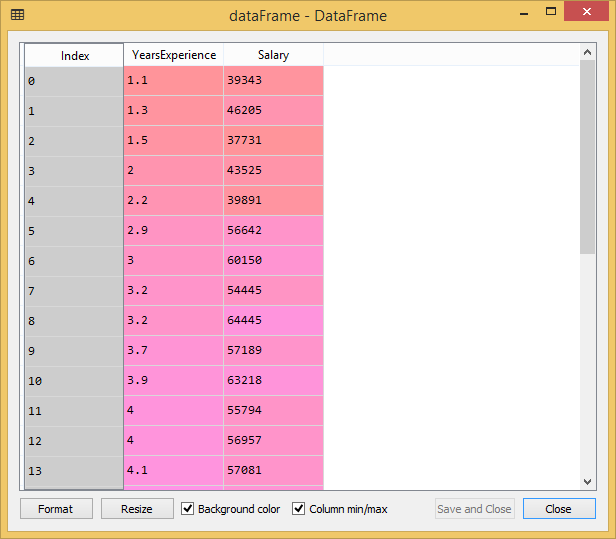Click the scrollbar down arrow
The height and width of the screenshot is (539, 616).
pos(587,482)
